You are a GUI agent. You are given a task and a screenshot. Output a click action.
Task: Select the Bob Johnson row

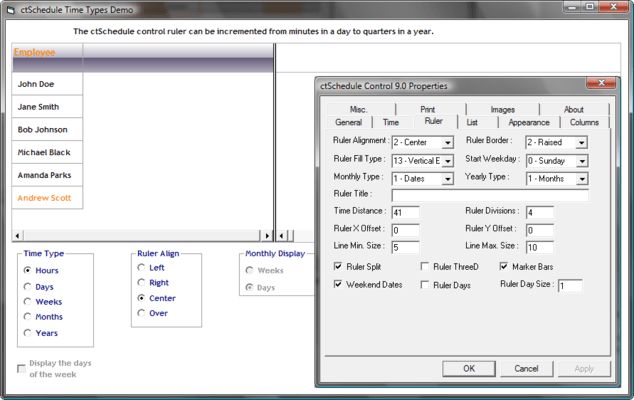(x=47, y=129)
